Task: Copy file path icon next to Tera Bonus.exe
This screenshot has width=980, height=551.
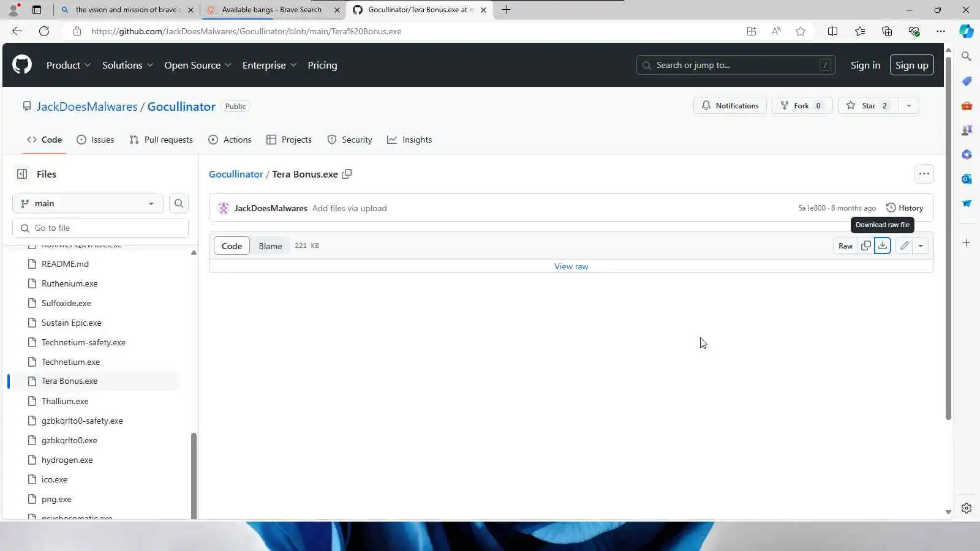Action: click(347, 174)
